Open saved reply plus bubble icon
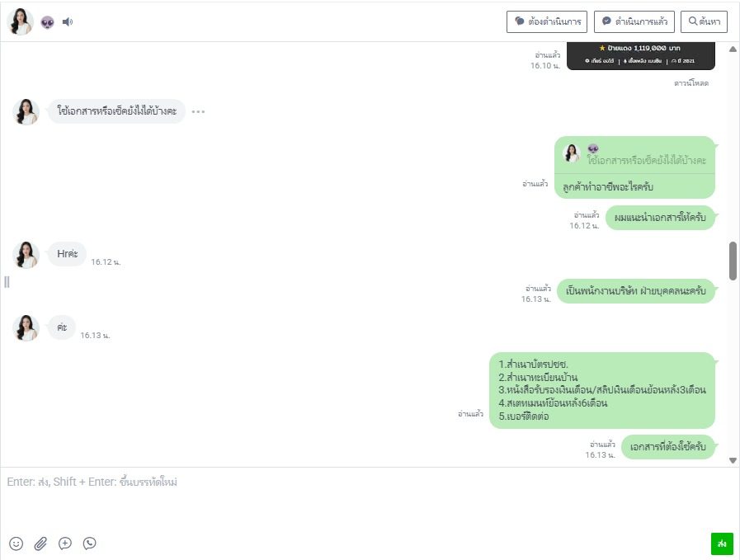The image size is (740, 560). click(65, 544)
